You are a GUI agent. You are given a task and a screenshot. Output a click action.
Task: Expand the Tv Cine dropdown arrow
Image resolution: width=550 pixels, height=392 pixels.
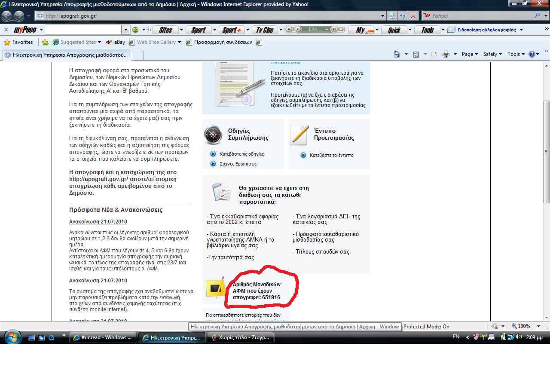pyautogui.click(x=281, y=30)
